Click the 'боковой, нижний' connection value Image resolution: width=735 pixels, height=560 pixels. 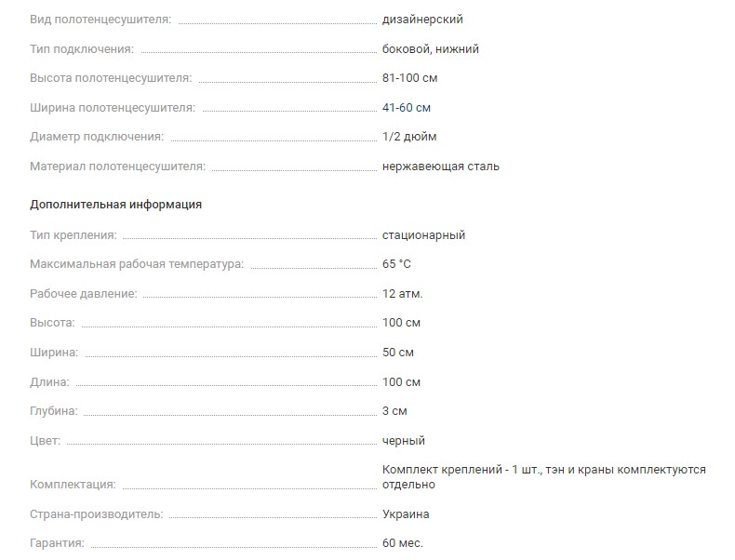[430, 49]
